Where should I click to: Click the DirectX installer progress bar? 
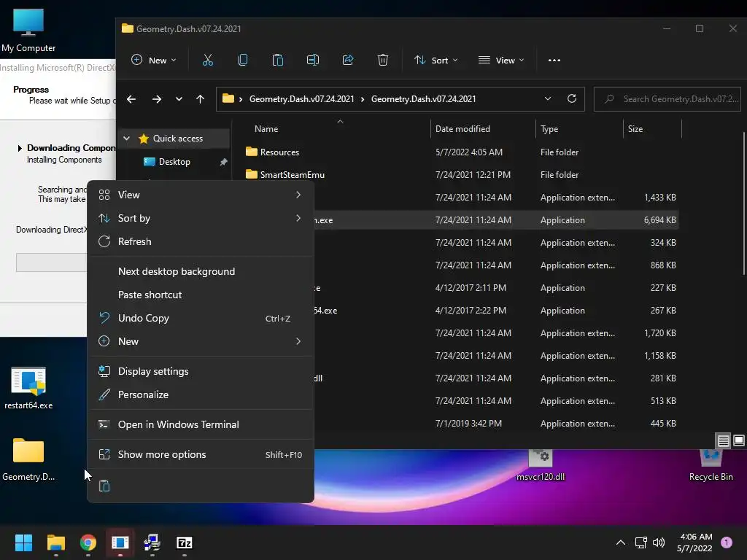click(52, 262)
